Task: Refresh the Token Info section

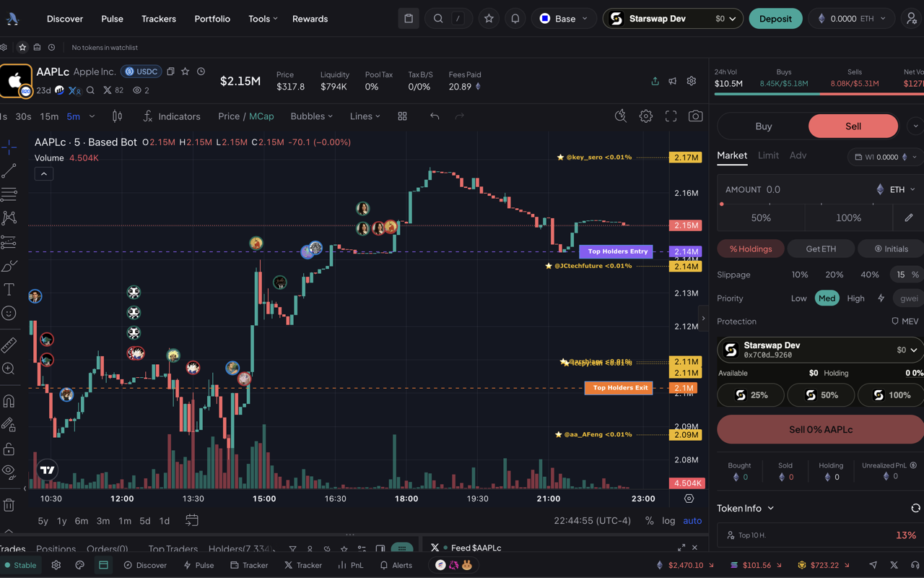Action: point(915,508)
